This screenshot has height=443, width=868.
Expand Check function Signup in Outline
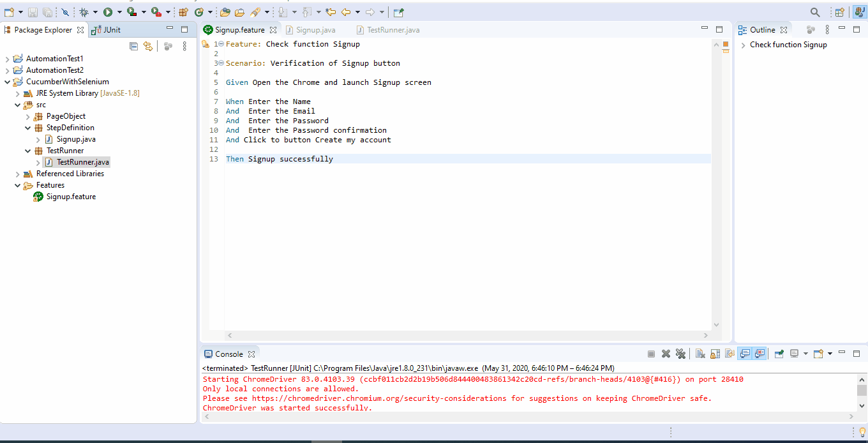tap(744, 45)
